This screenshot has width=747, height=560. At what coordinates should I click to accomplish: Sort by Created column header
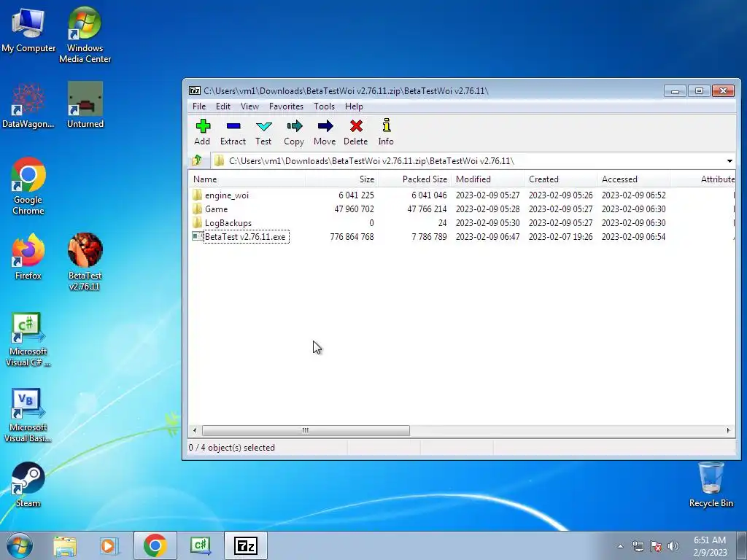(x=560, y=179)
